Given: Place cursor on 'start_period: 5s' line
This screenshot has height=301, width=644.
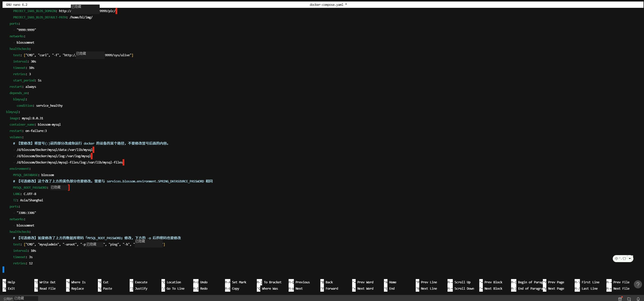Looking at the screenshot, I should point(27,80).
